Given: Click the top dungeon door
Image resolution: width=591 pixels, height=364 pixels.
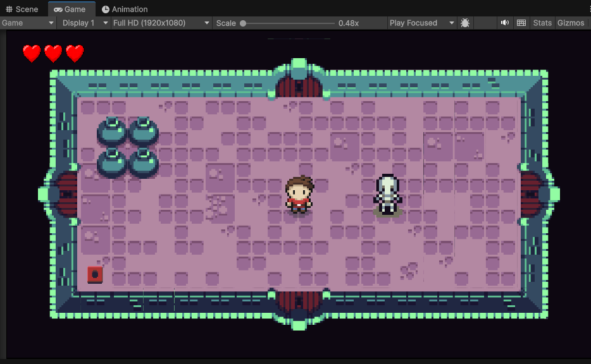Looking at the screenshot, I should (x=299, y=79).
